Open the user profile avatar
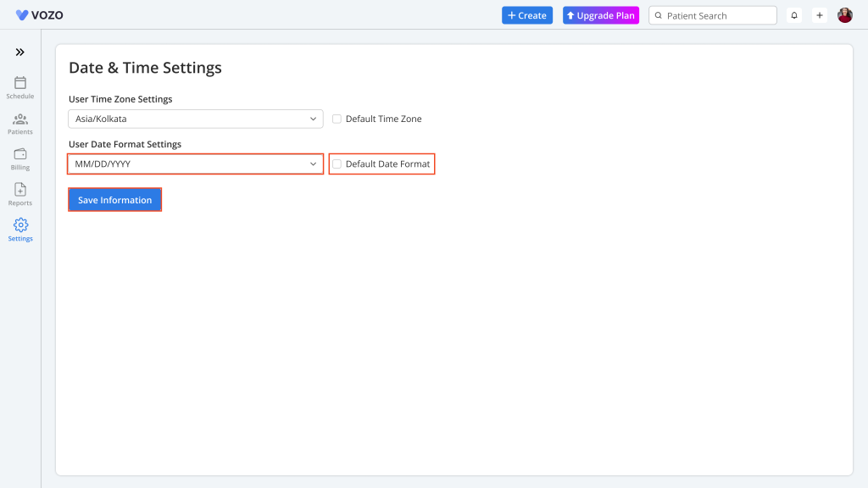This screenshot has width=868, height=488. point(845,15)
